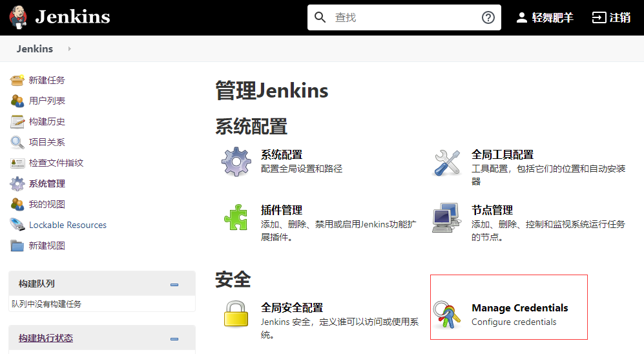This screenshot has height=354, width=644.
Task: Click Configure credentials description
Action: click(x=514, y=322)
